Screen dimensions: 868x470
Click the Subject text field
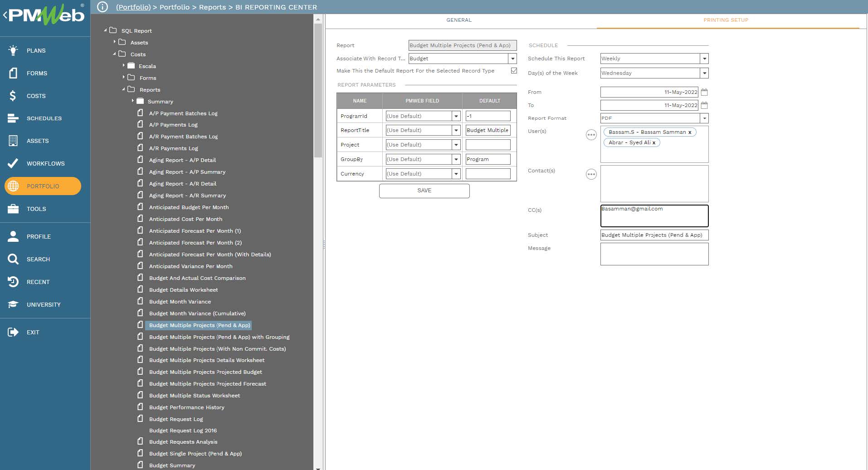(654, 235)
